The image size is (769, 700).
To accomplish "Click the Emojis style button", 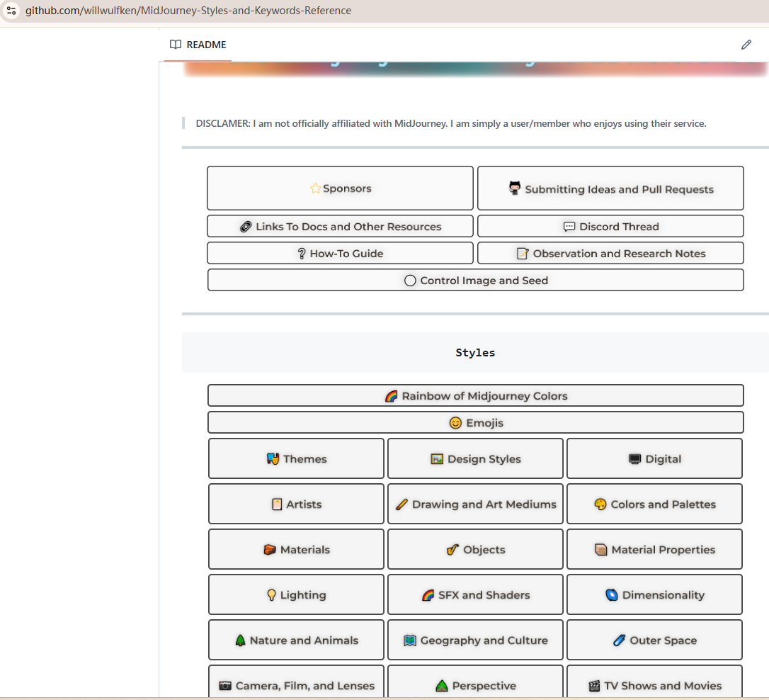I will [476, 422].
